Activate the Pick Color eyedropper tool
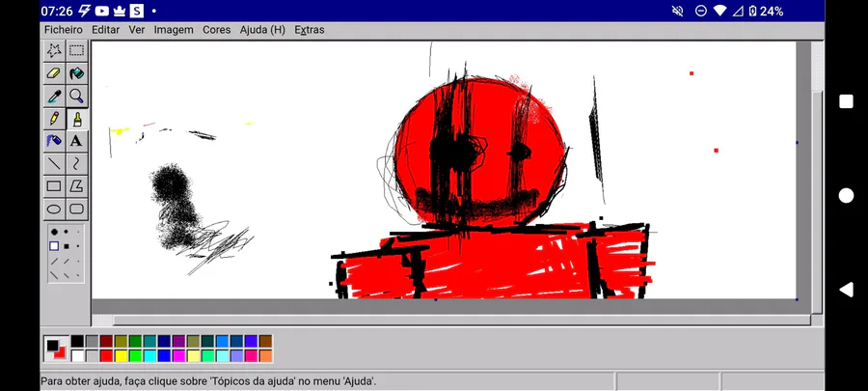The height and width of the screenshot is (391, 868). (x=54, y=96)
